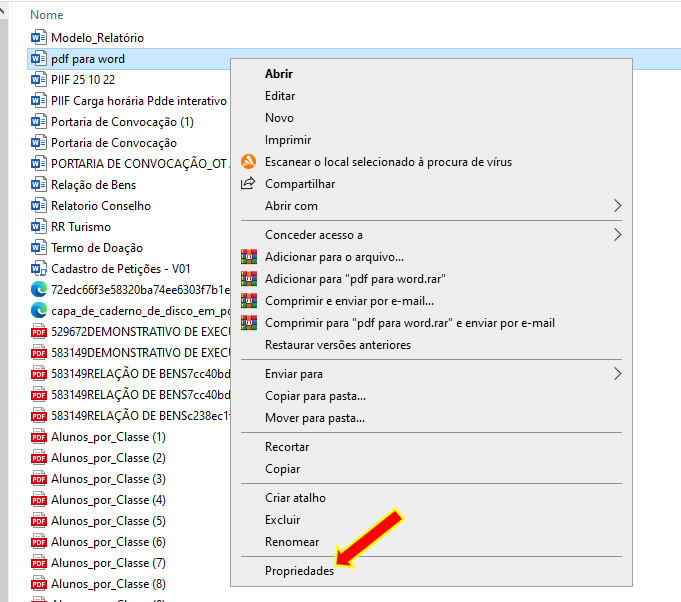Click PDF icon of Alunos_por_Classe (8)
This screenshot has width=681, height=602.
point(39,584)
